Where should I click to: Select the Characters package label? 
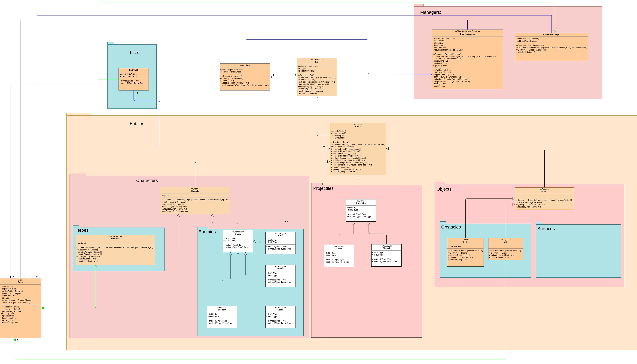[x=147, y=180]
